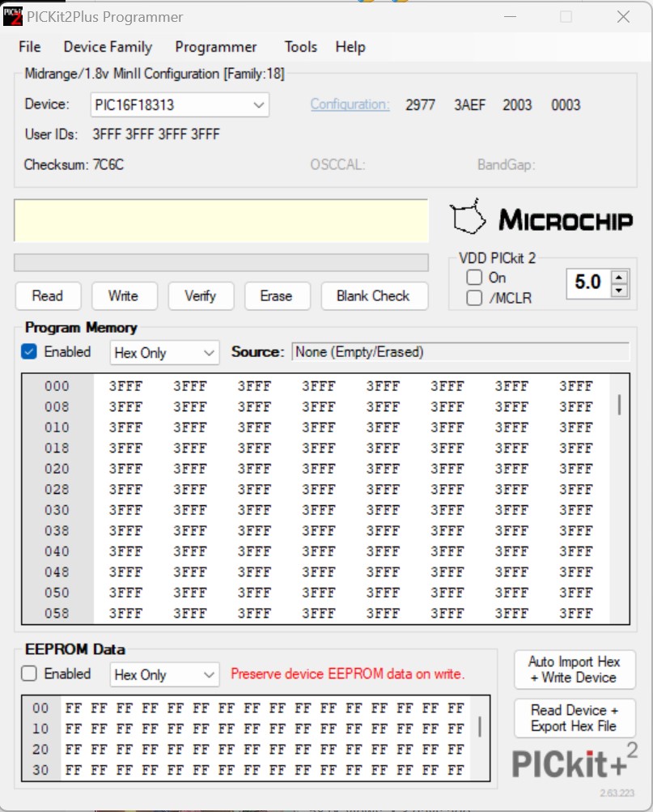The width and height of the screenshot is (653, 812).
Task: Click the PICkit2Plus app icon in title bar
Action: [x=12, y=16]
